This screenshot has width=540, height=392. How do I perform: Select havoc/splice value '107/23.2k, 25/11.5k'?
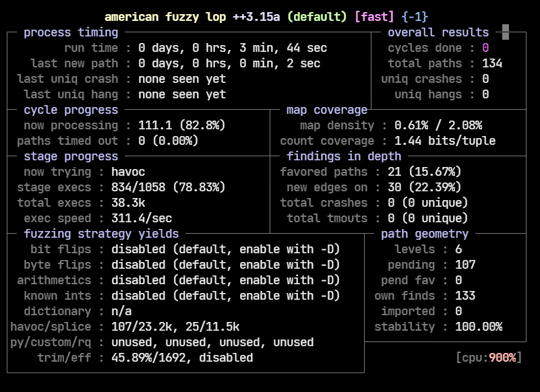tap(175, 327)
